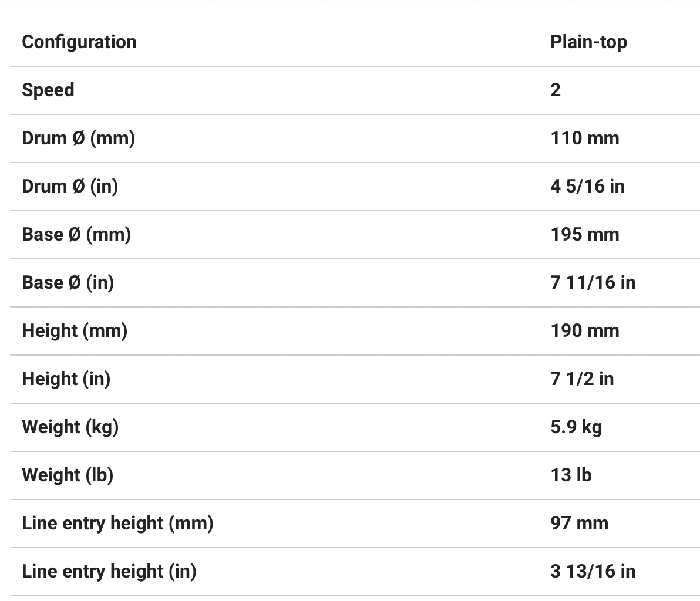Click the Configuration row label

[79, 42]
